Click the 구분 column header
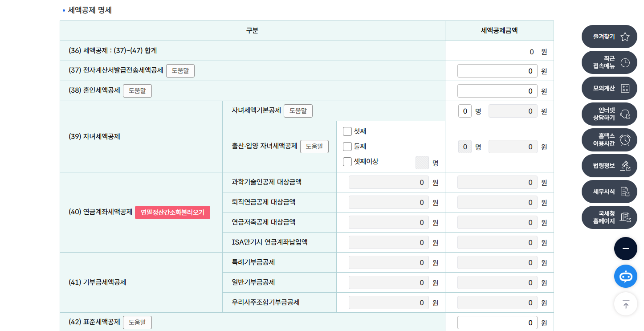 252,31
